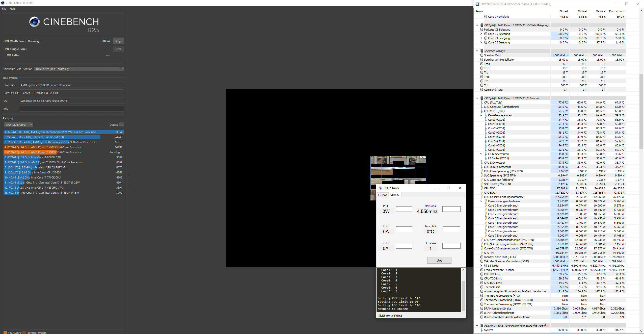Click the MaxBoost input field
644x334 pixels.
pos(451,209)
